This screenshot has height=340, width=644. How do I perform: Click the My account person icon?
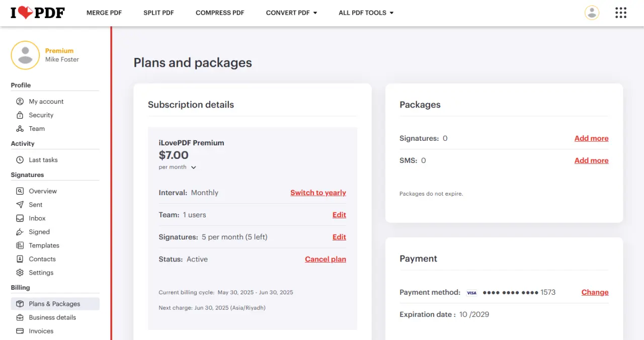[20, 102]
